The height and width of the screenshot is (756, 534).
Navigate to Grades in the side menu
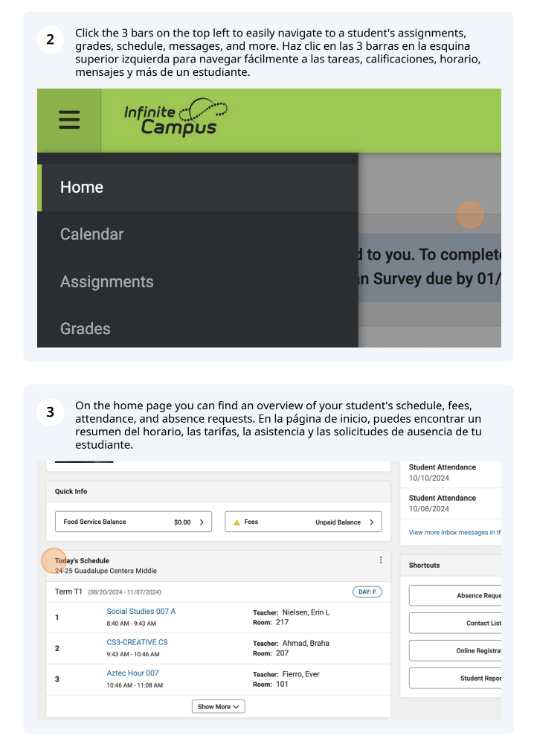85,329
